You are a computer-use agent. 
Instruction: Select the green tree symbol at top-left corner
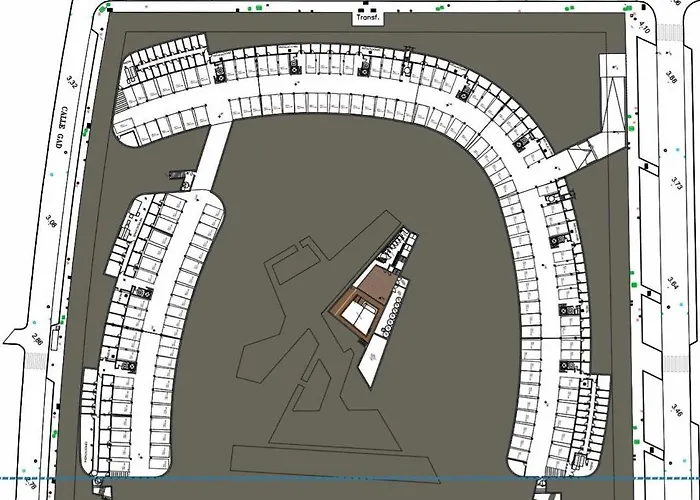102,9
